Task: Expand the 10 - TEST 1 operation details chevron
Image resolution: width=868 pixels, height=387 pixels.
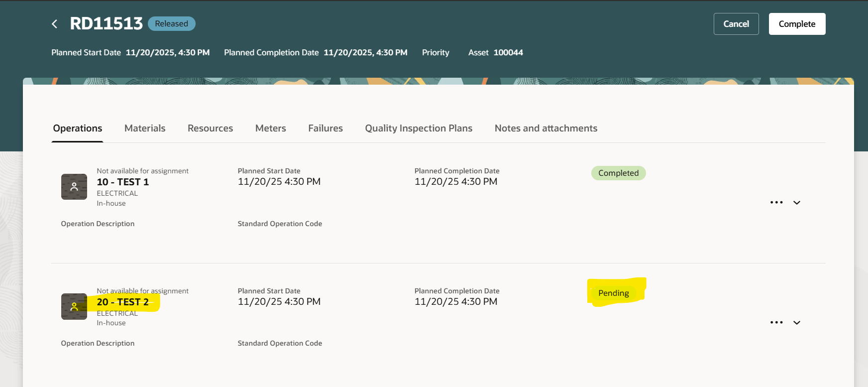Action: click(797, 203)
